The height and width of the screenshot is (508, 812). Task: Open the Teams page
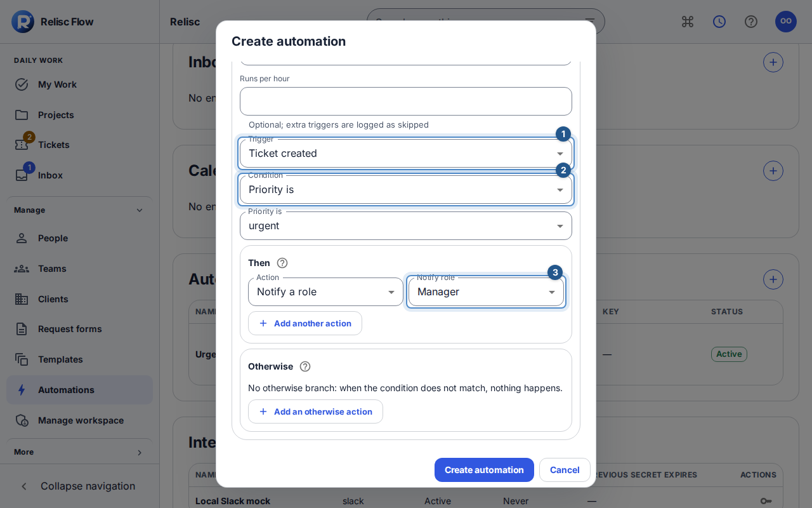coord(79,269)
